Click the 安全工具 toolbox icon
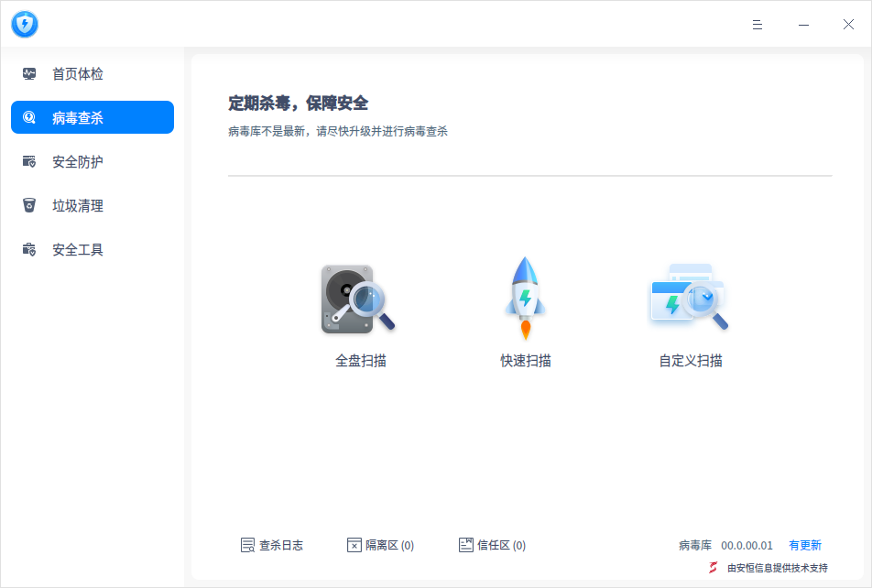 tap(29, 249)
